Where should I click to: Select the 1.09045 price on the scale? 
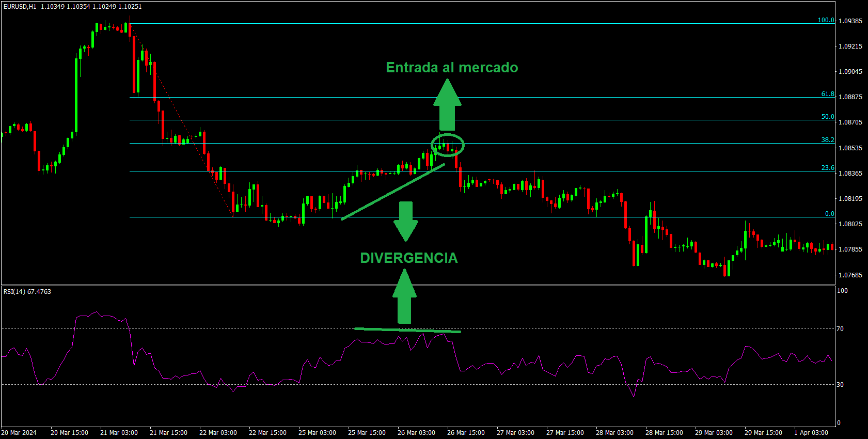[x=850, y=72]
